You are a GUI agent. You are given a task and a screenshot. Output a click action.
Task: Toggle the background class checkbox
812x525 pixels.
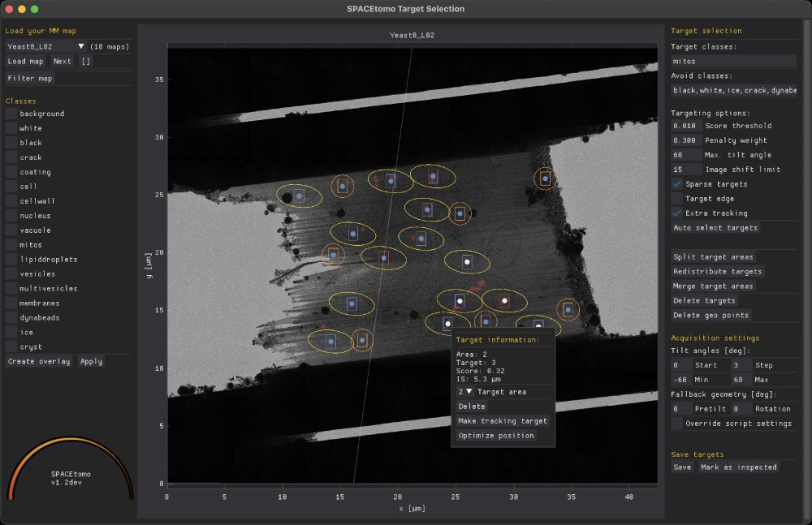(x=11, y=114)
